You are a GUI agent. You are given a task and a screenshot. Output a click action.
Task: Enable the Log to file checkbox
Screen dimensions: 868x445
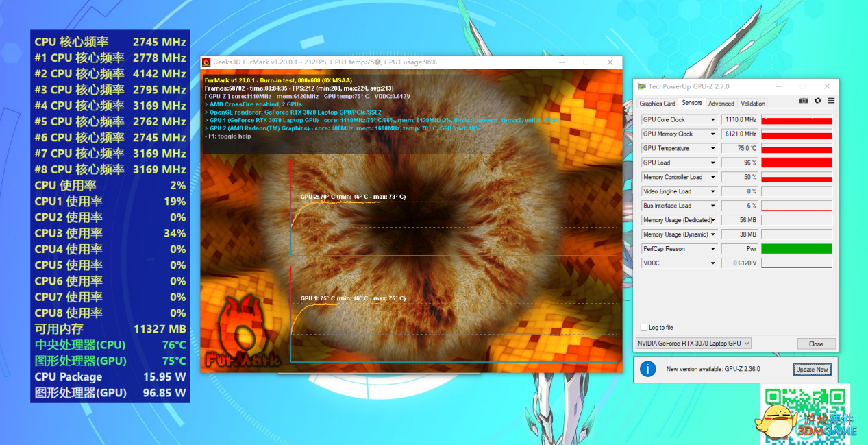pos(643,328)
